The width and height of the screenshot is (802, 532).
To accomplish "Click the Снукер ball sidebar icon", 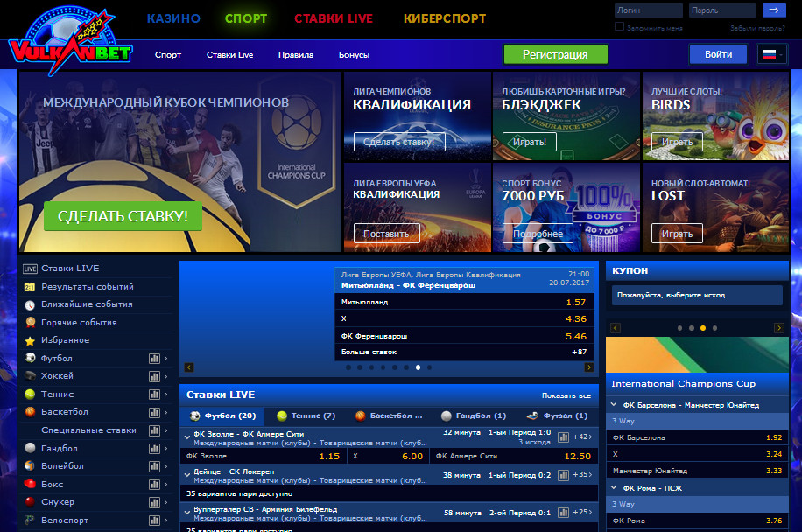I will pyautogui.click(x=30, y=502).
